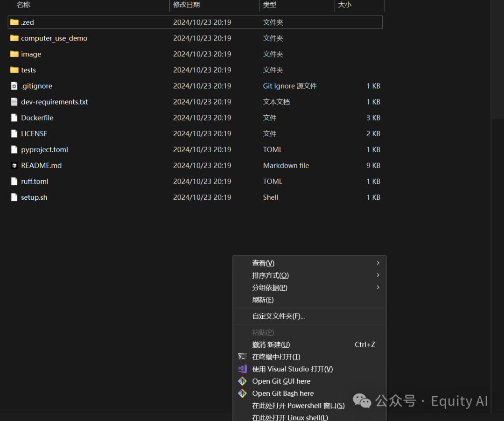Choose Open Git Bash here
The width and height of the screenshot is (504, 421).
pos(310,393)
